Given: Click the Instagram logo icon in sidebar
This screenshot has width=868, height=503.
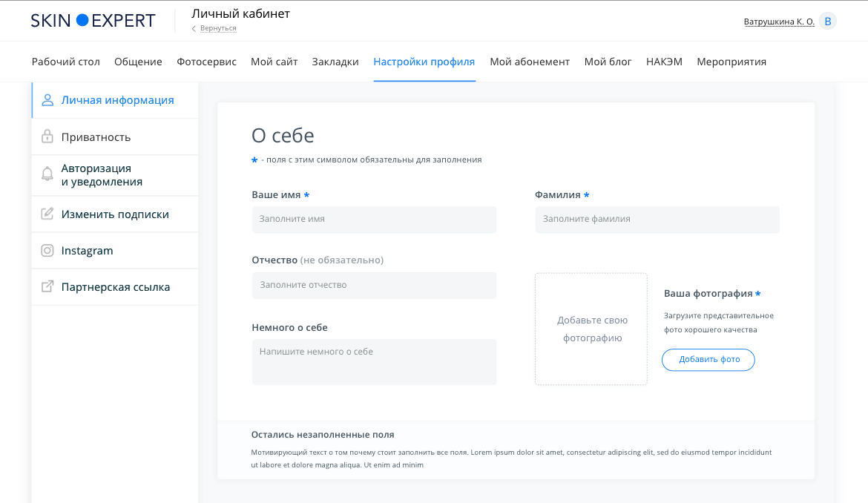Looking at the screenshot, I should [47, 251].
